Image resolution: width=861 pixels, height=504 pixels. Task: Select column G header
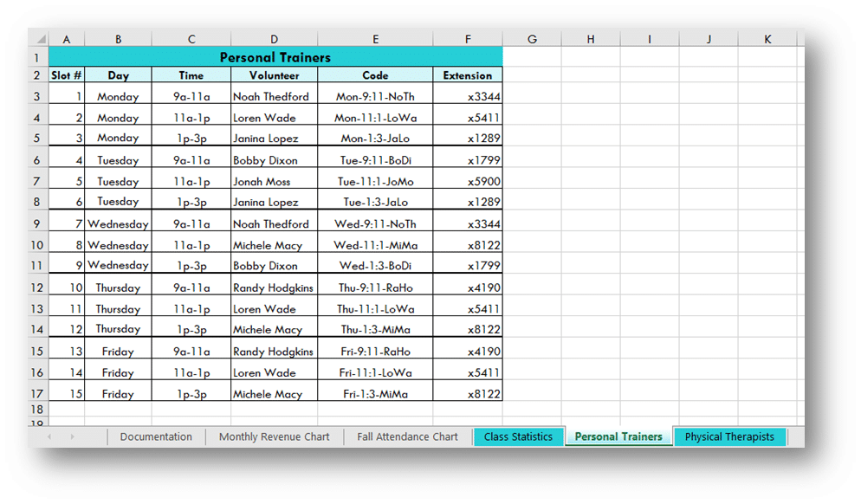532,39
